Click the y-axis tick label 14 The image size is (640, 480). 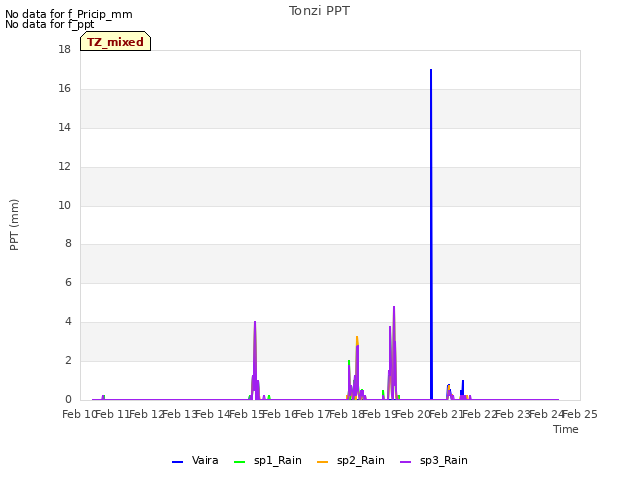[64, 128]
